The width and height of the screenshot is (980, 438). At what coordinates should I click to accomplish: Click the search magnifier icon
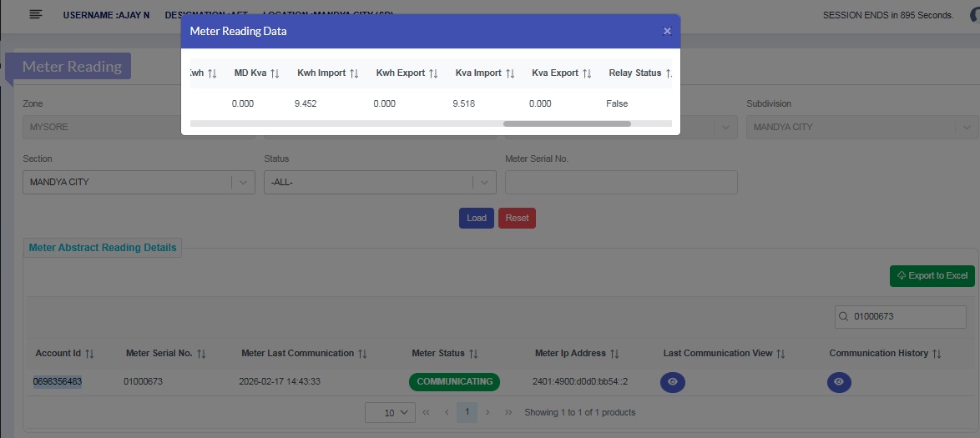(x=844, y=317)
